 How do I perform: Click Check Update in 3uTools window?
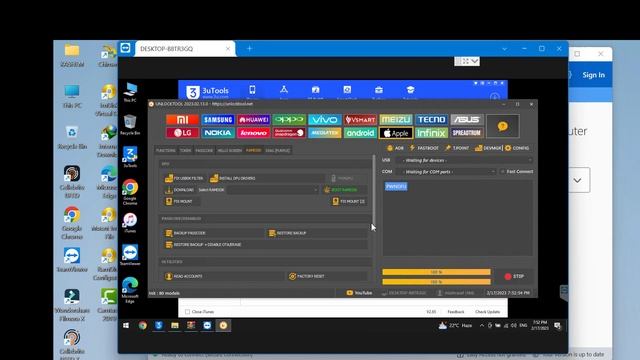tap(487, 312)
